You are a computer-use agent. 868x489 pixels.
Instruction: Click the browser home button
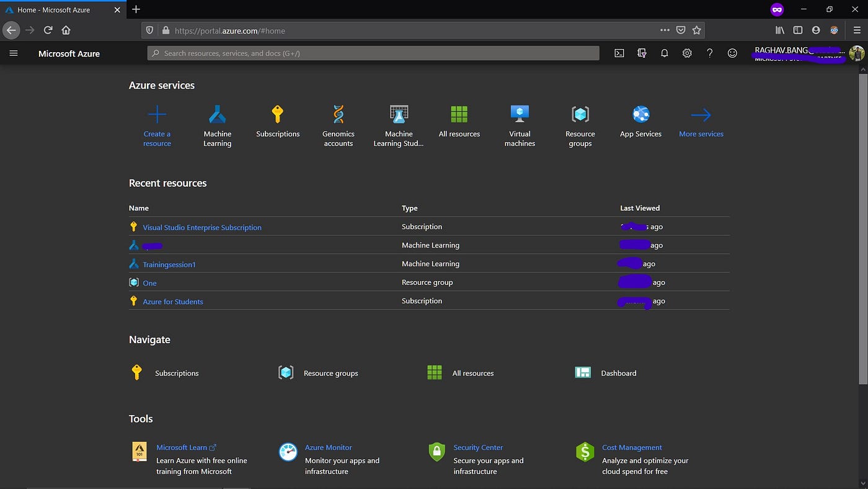pyautogui.click(x=66, y=30)
